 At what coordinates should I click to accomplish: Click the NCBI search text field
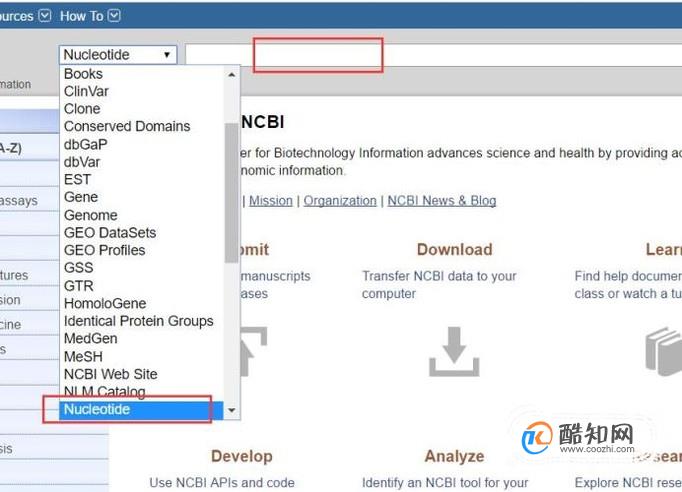click(434, 55)
